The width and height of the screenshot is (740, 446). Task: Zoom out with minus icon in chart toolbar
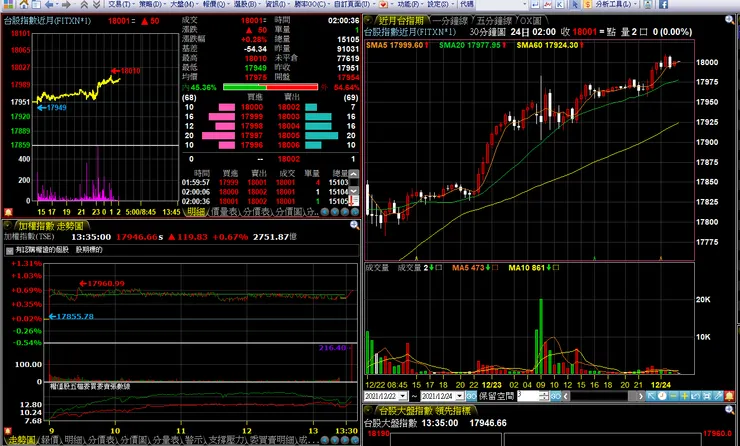tap(673, 396)
